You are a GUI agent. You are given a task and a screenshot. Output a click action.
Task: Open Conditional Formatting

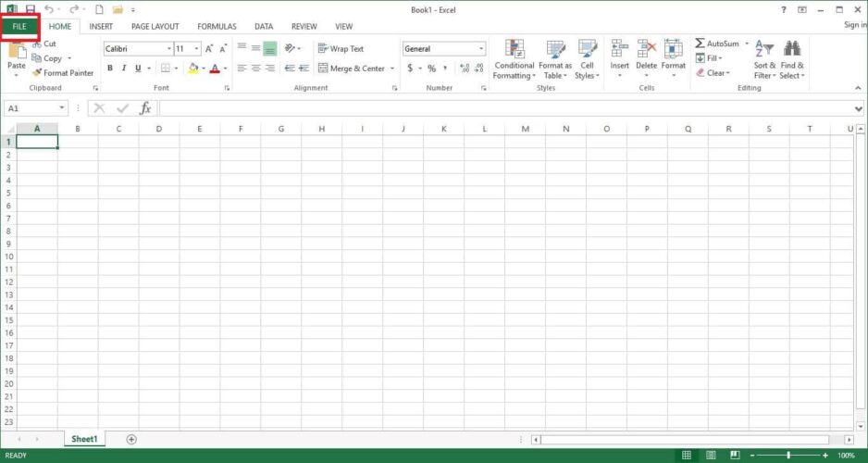515,59
